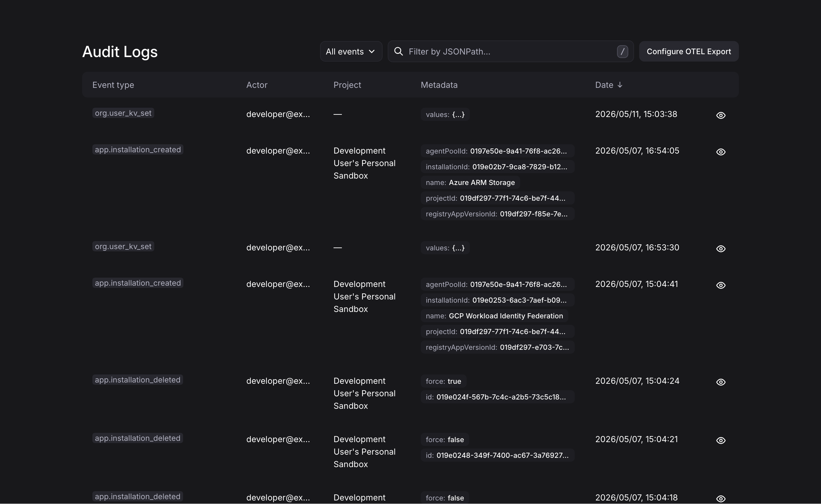Click agentPoolId chip in GCP Workload row

pos(497,284)
